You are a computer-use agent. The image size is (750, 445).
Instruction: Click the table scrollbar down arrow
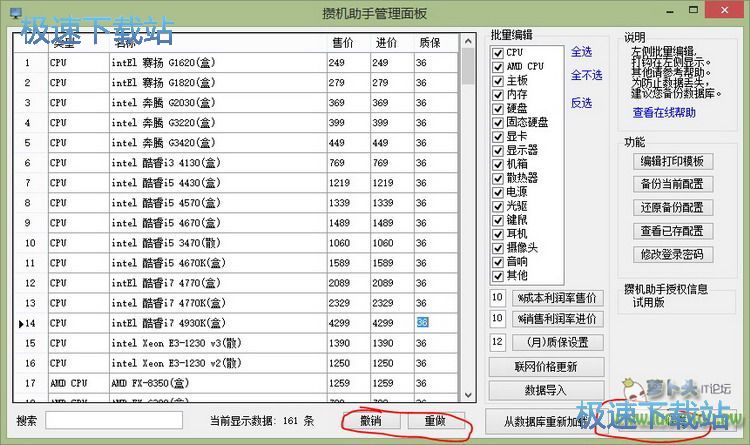(468, 395)
